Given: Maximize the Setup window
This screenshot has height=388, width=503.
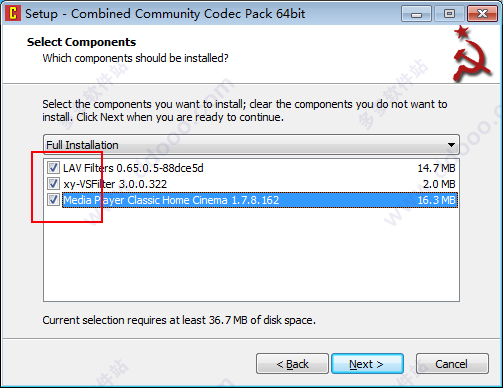Looking at the screenshot, I should 449,14.
